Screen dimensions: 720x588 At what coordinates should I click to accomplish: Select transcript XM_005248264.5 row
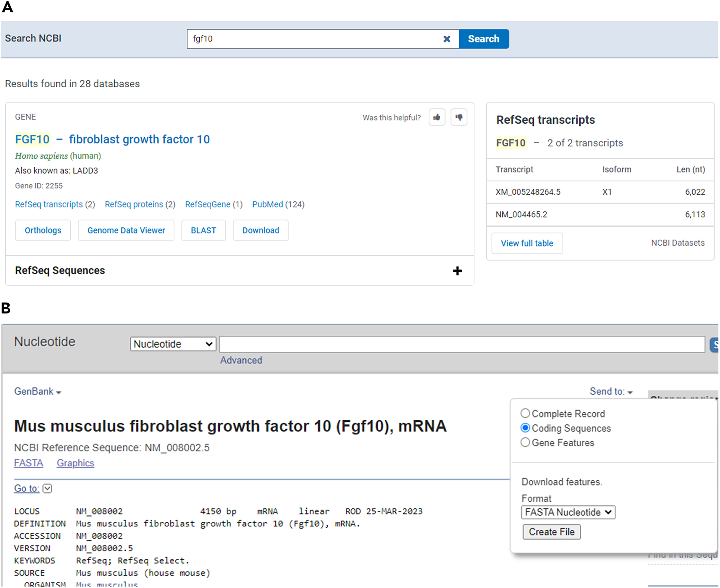click(x=600, y=192)
